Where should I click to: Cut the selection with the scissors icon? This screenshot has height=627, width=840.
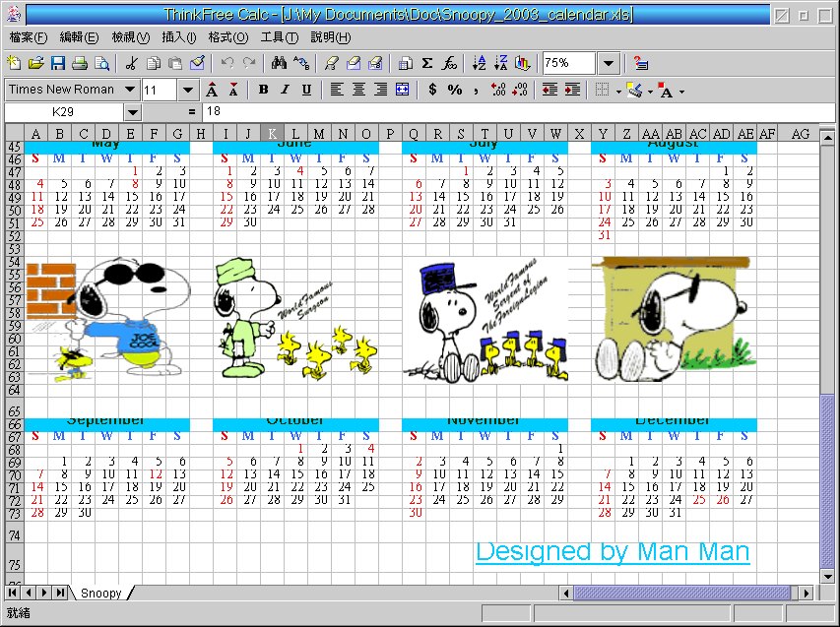pos(131,63)
